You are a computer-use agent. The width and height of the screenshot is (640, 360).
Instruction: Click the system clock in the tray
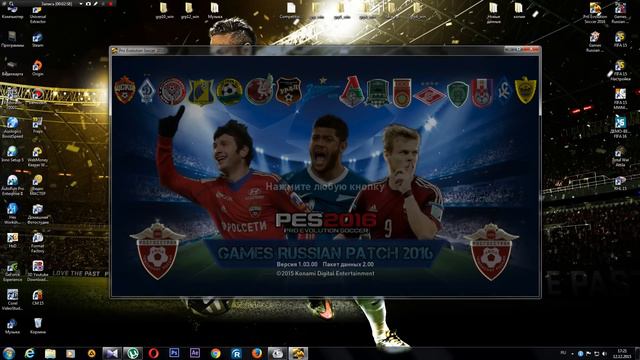click(x=622, y=353)
